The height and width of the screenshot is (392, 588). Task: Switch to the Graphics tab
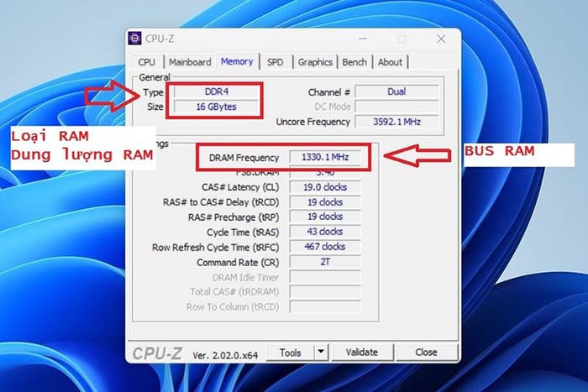click(315, 62)
